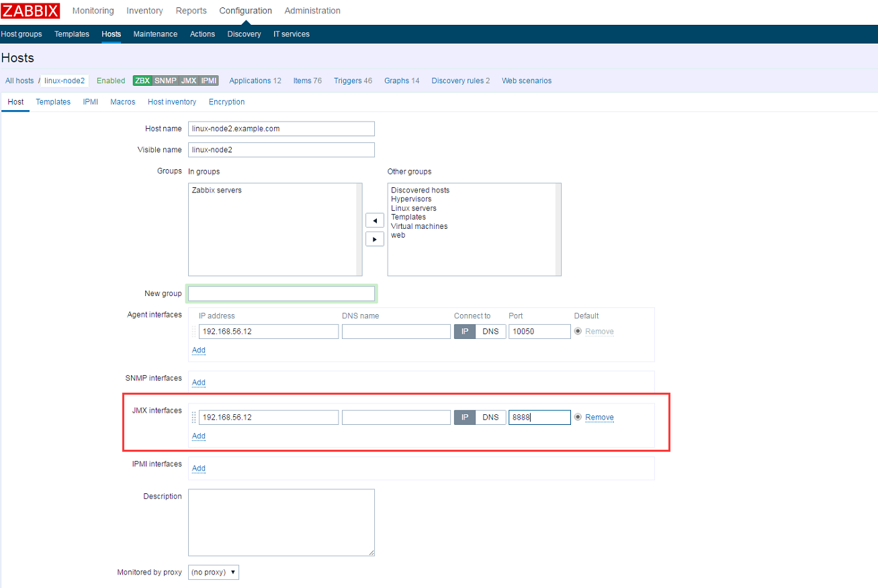The image size is (878, 588).
Task: Grab the JMX interface drag handle
Action: (x=194, y=418)
